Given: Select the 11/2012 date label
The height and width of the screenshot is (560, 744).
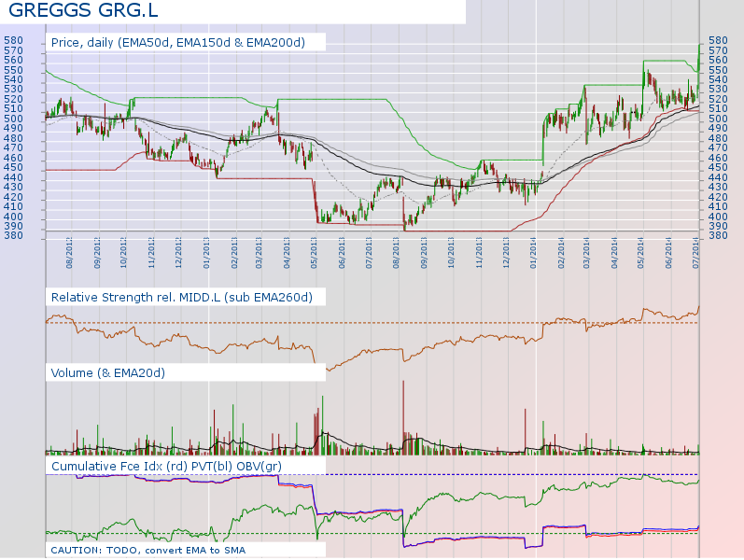Looking at the screenshot, I should (x=151, y=253).
